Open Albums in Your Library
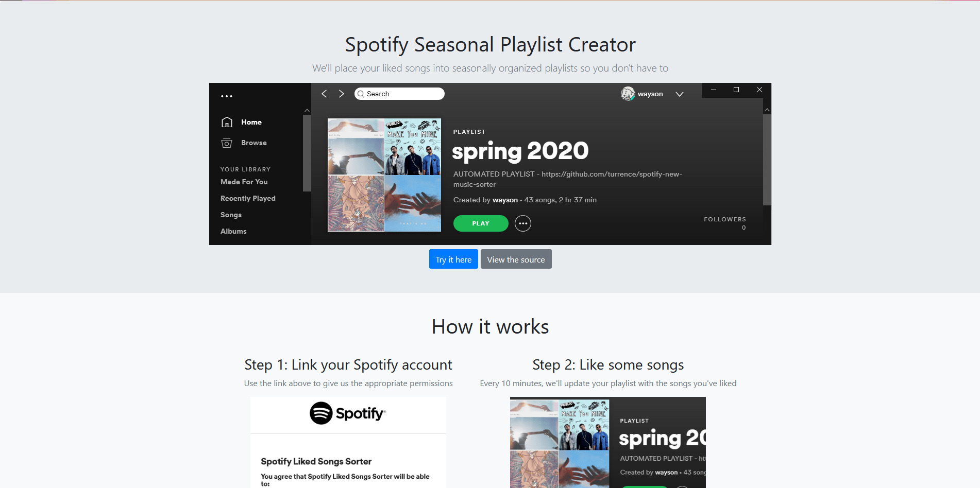The width and height of the screenshot is (980, 488). tap(233, 231)
